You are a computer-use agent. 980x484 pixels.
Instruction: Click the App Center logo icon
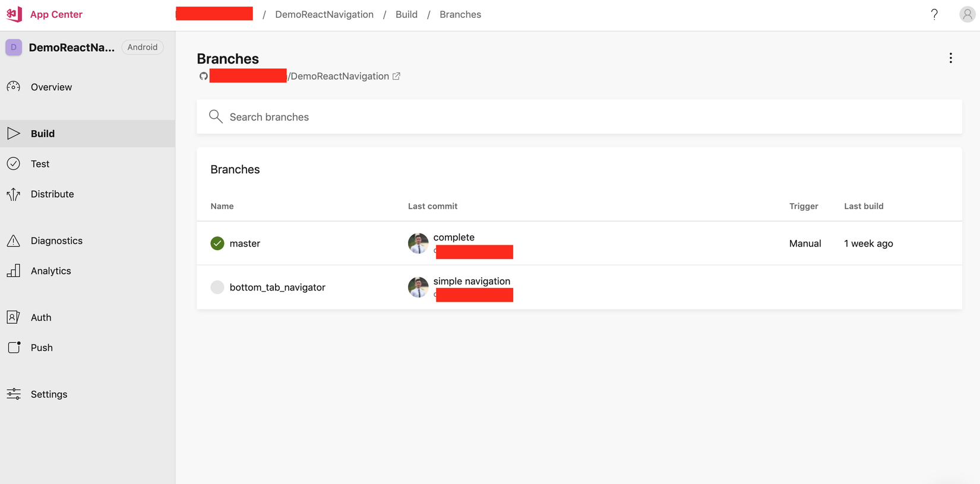pyautogui.click(x=14, y=14)
